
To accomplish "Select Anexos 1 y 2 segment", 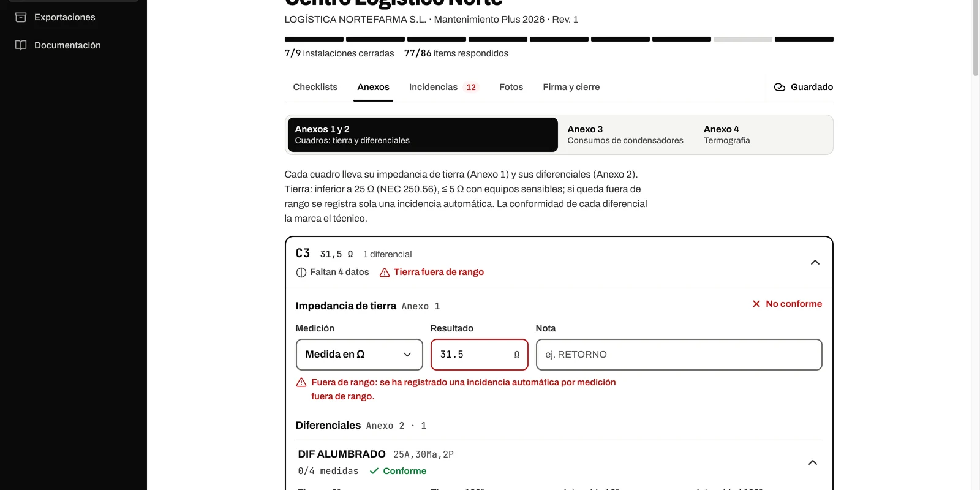I will [x=423, y=135].
